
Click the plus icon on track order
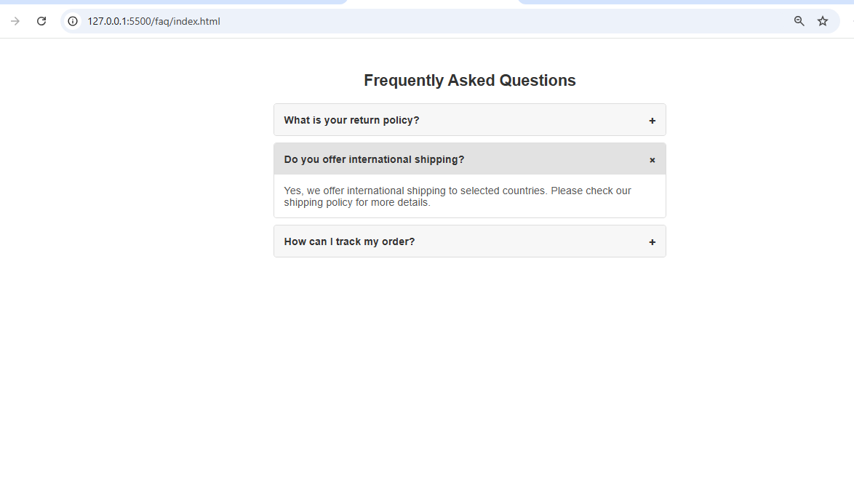point(652,242)
